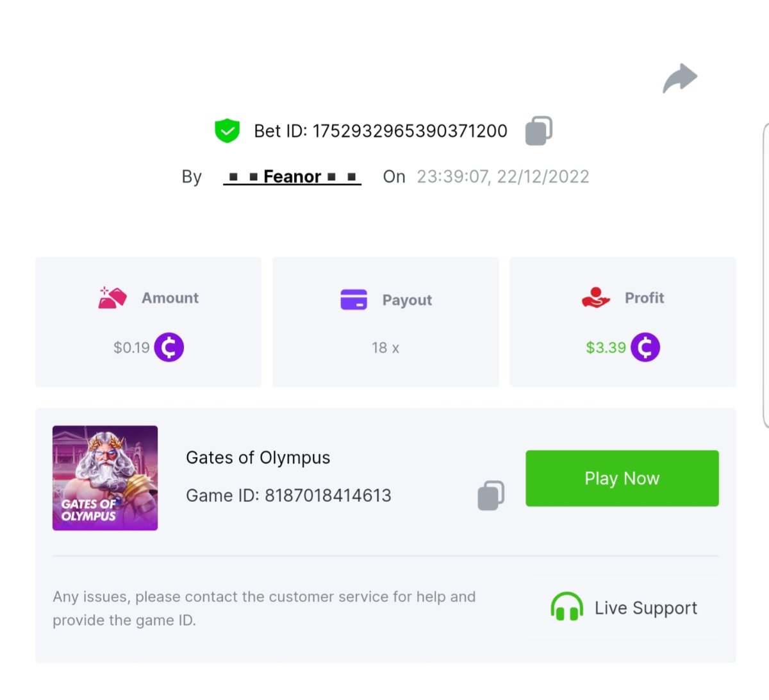Click the purple coin beside $0.19
769x700 pixels.
pyautogui.click(x=169, y=347)
